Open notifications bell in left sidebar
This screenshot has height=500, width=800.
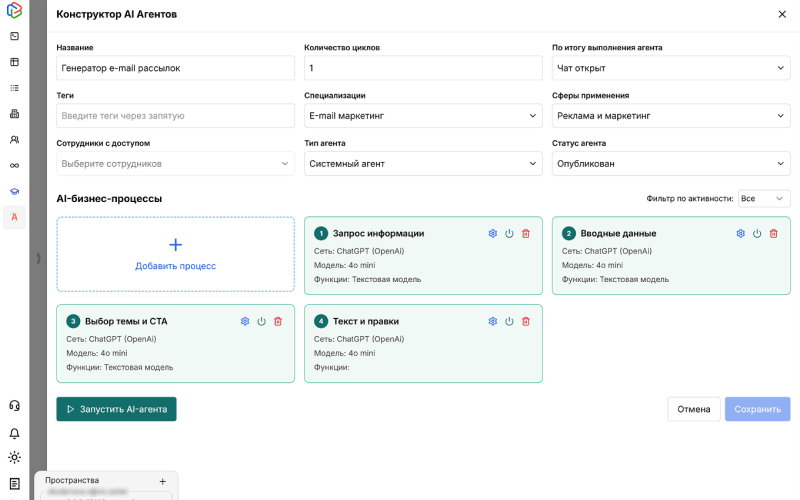click(14, 433)
